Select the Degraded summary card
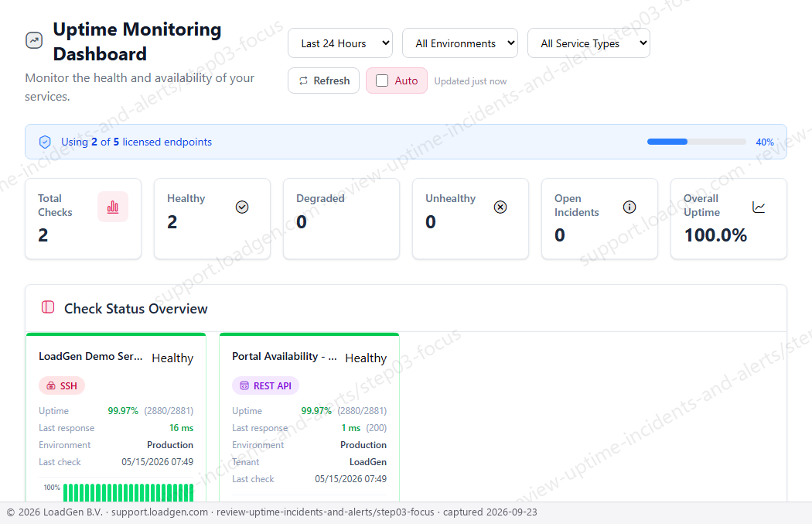The width and height of the screenshot is (812, 524). tap(341, 219)
